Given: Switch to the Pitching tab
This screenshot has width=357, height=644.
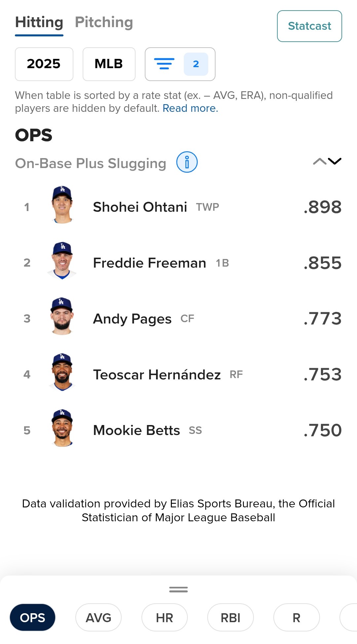Looking at the screenshot, I should tap(104, 22).
